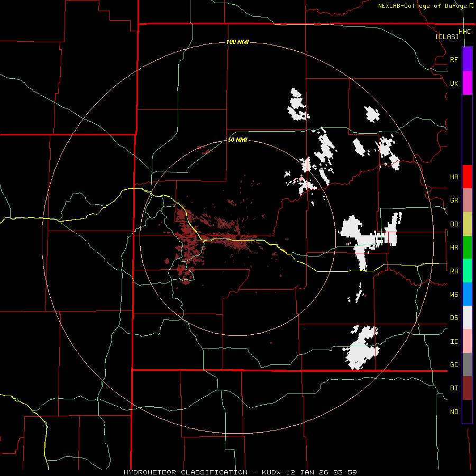Click the GC legend label

click(x=454, y=365)
